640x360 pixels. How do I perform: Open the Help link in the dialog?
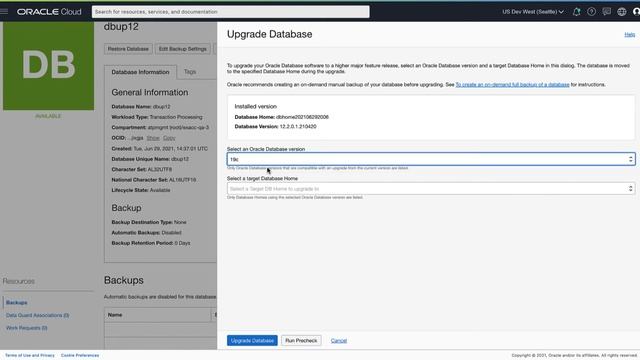point(629,35)
